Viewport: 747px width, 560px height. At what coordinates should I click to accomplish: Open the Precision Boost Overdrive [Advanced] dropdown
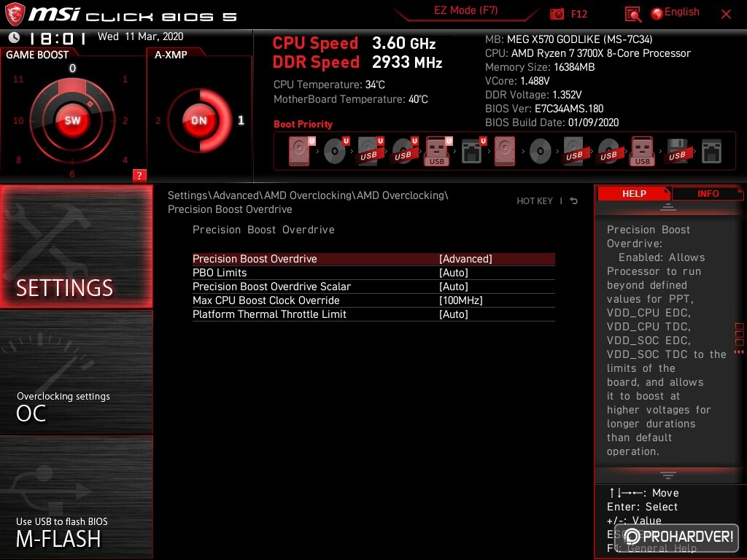coord(373,259)
